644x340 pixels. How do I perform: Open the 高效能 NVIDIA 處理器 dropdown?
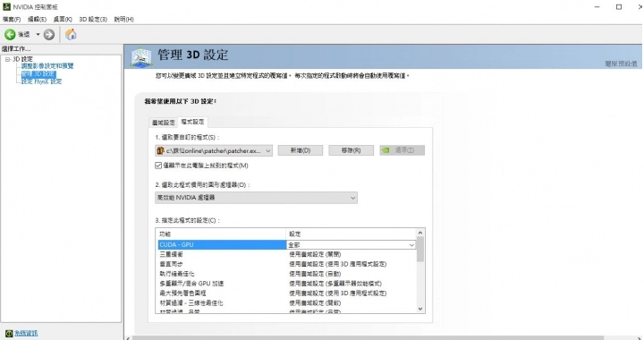256,198
